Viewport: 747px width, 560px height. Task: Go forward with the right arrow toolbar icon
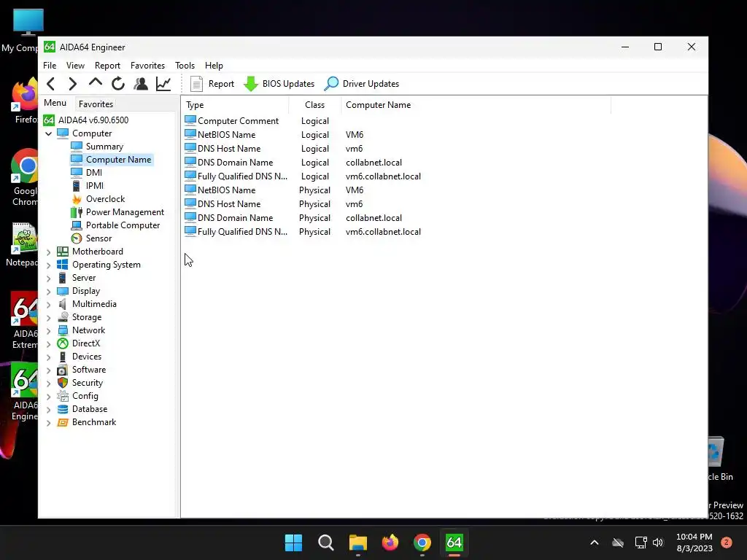[x=72, y=84]
